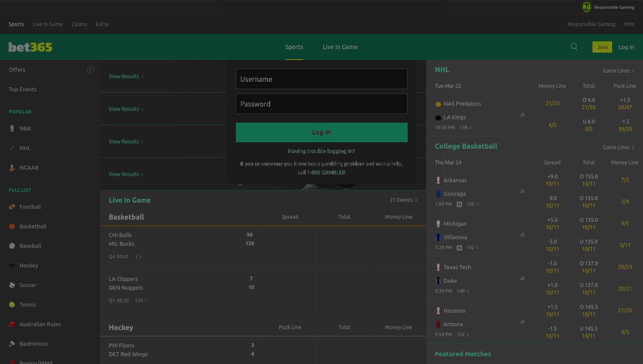Open NCAAB from the Popular list
Image resolution: width=643 pixels, height=364 pixels.
(x=29, y=167)
